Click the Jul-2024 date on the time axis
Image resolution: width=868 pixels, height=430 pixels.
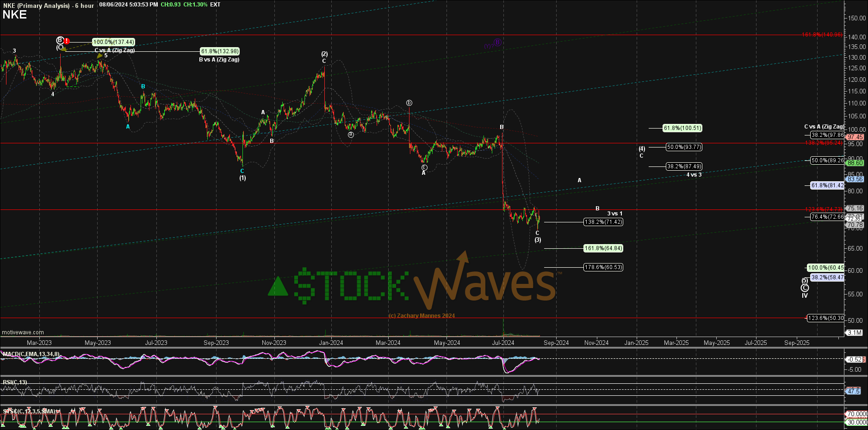pos(503,343)
